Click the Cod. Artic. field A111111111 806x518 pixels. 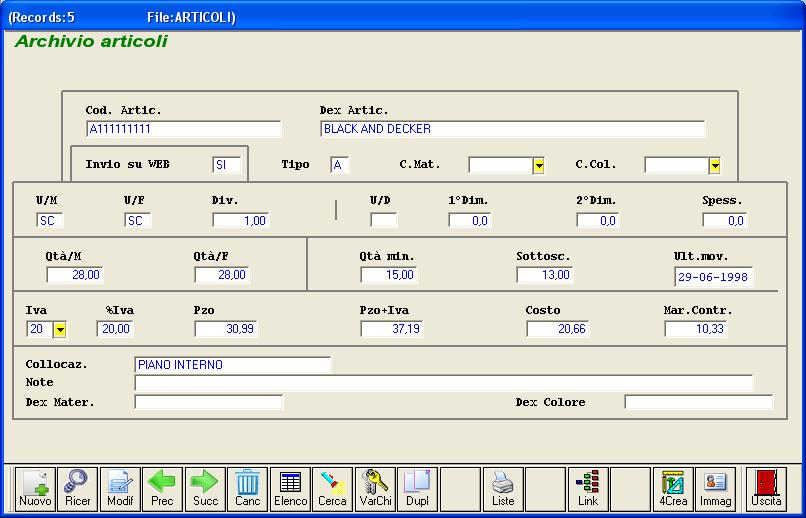point(184,129)
